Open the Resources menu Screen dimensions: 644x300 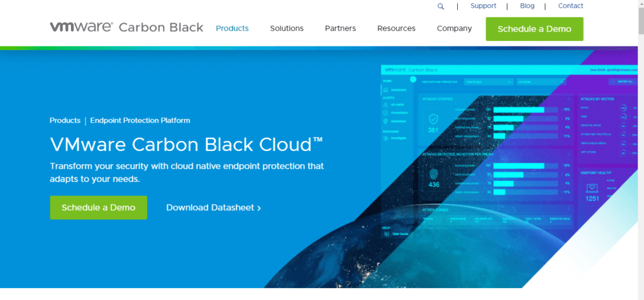pyautogui.click(x=396, y=28)
